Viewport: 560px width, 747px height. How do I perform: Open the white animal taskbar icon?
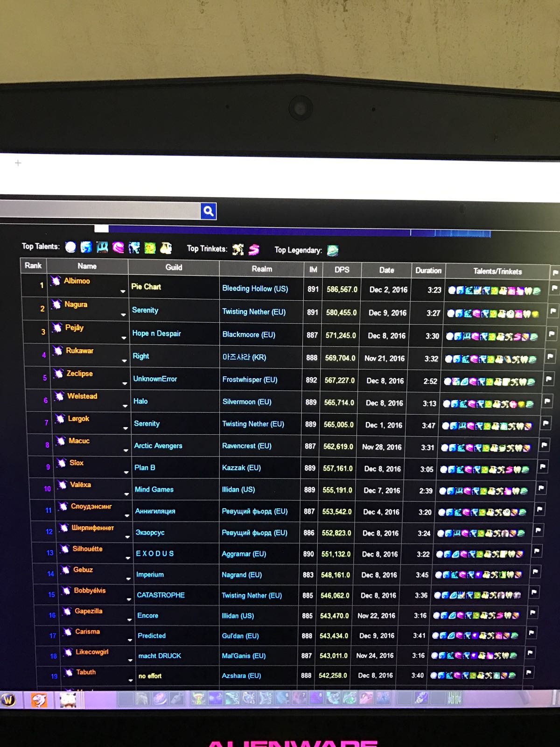coord(68,699)
